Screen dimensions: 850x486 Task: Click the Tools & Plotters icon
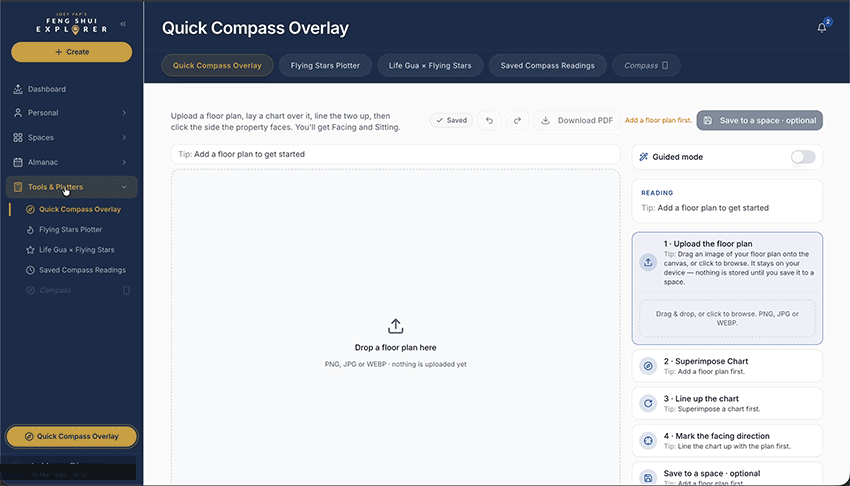pos(18,187)
